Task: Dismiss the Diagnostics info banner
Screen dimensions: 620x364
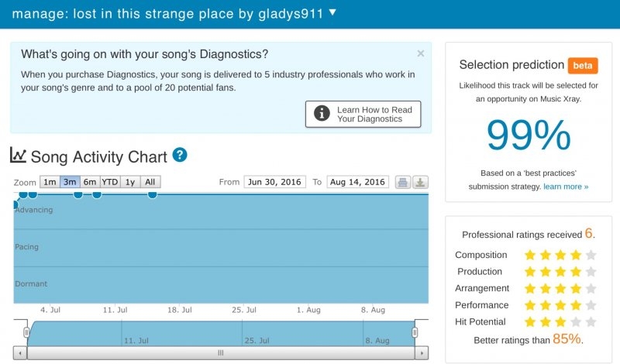Action: tap(421, 53)
